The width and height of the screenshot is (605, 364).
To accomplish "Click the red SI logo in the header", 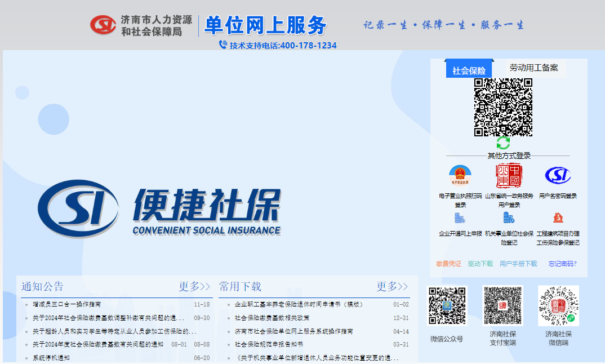I will 103,25.
